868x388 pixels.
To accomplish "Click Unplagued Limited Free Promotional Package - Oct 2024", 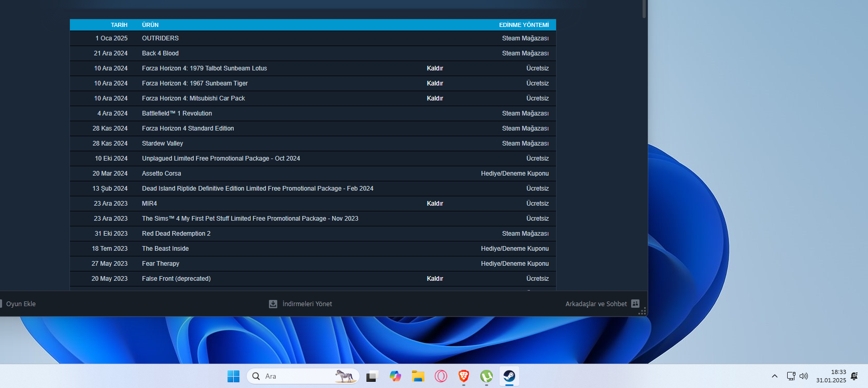I will [x=221, y=159].
